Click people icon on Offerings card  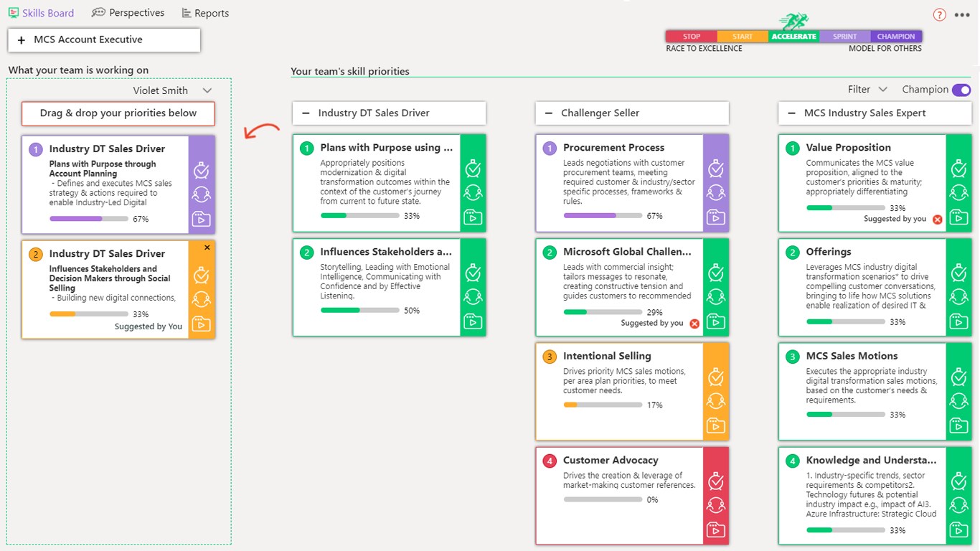958,297
